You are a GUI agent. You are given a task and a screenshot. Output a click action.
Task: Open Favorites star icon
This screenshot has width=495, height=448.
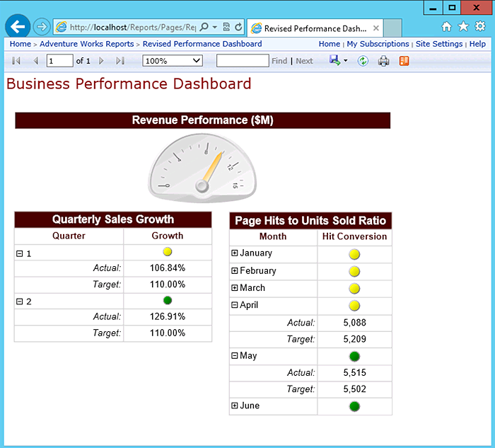point(463,26)
